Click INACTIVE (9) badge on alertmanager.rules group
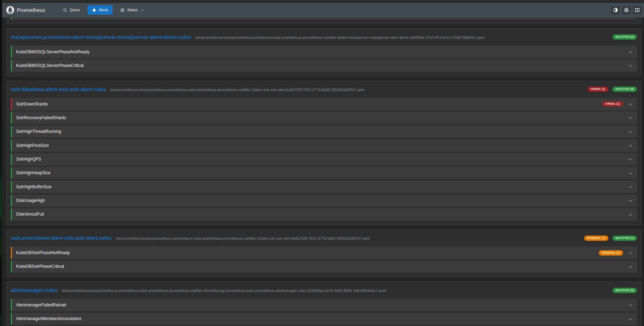 (624, 290)
